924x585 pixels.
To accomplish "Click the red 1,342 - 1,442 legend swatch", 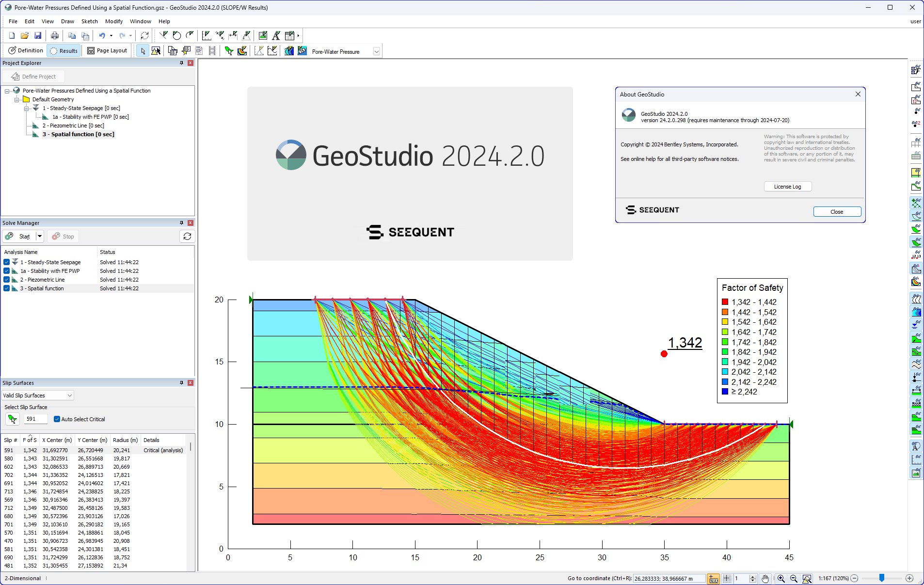I will click(x=725, y=302).
